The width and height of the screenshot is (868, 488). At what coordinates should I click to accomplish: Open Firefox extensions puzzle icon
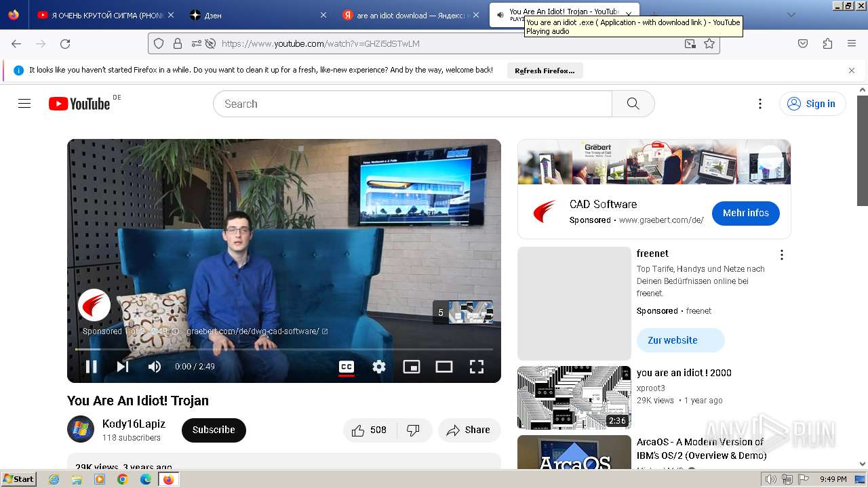coord(827,43)
